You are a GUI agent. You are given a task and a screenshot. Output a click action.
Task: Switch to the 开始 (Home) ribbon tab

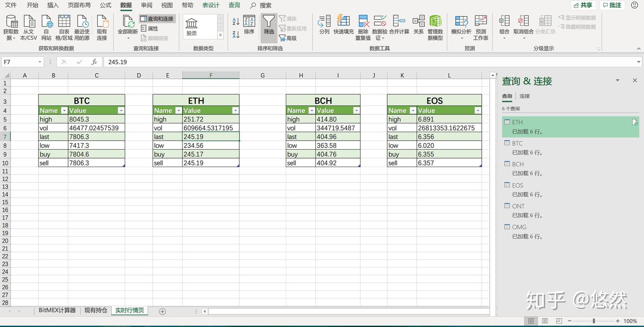[x=33, y=5]
